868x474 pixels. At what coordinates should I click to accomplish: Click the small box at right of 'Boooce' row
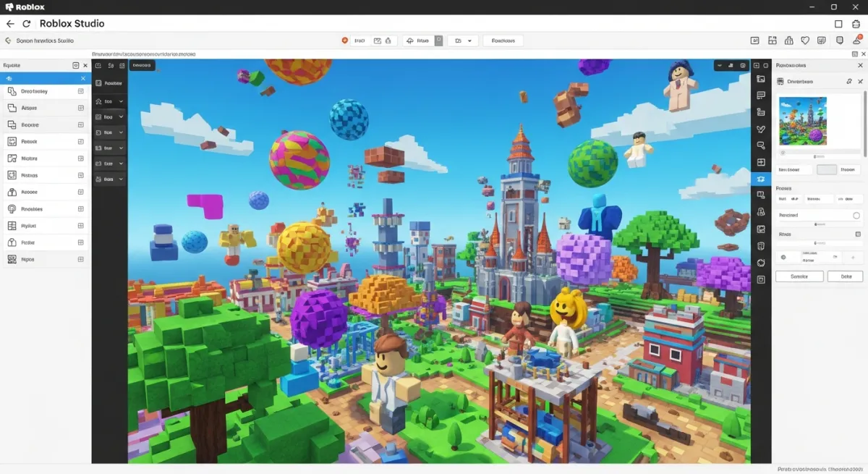[x=80, y=124]
